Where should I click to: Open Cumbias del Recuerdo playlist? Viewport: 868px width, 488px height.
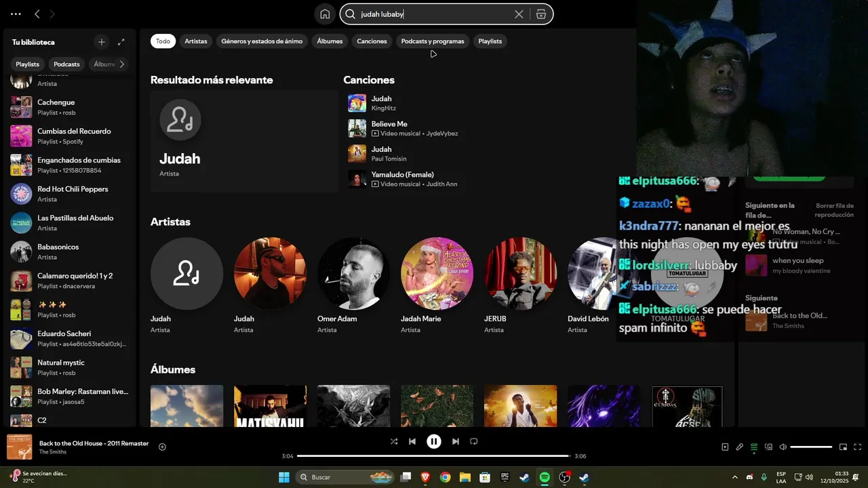(x=70, y=136)
